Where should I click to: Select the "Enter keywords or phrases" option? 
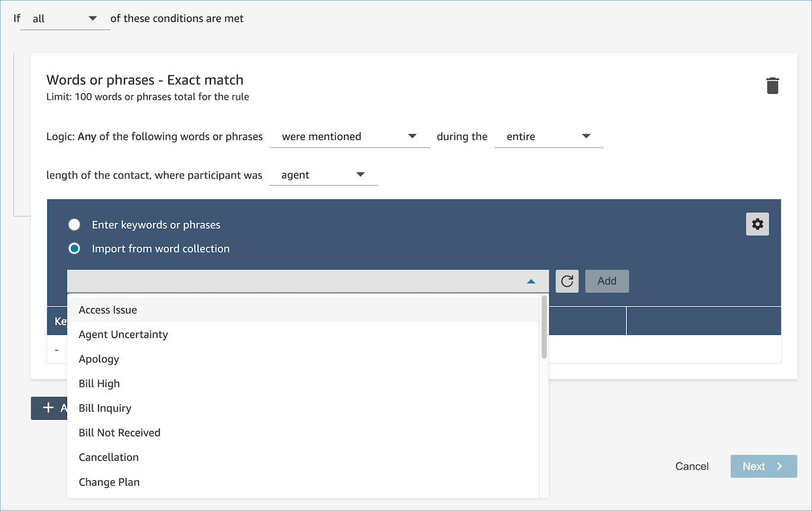[x=74, y=224]
